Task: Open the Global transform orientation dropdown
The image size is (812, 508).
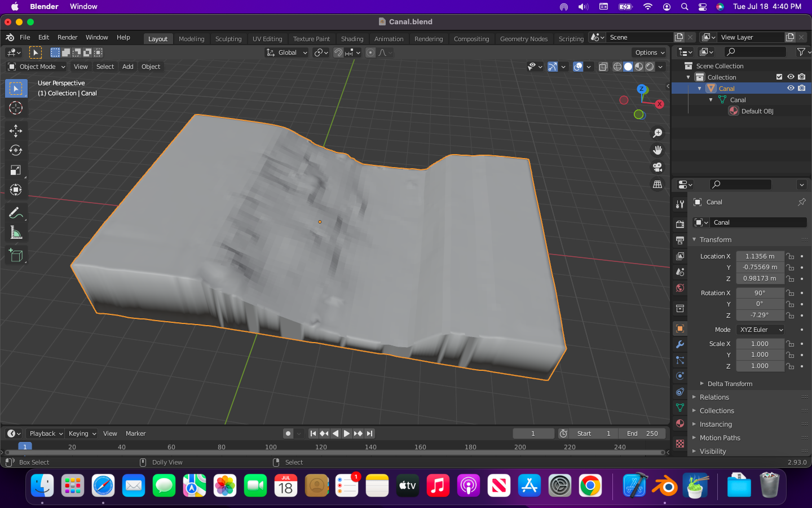Action: pos(287,52)
